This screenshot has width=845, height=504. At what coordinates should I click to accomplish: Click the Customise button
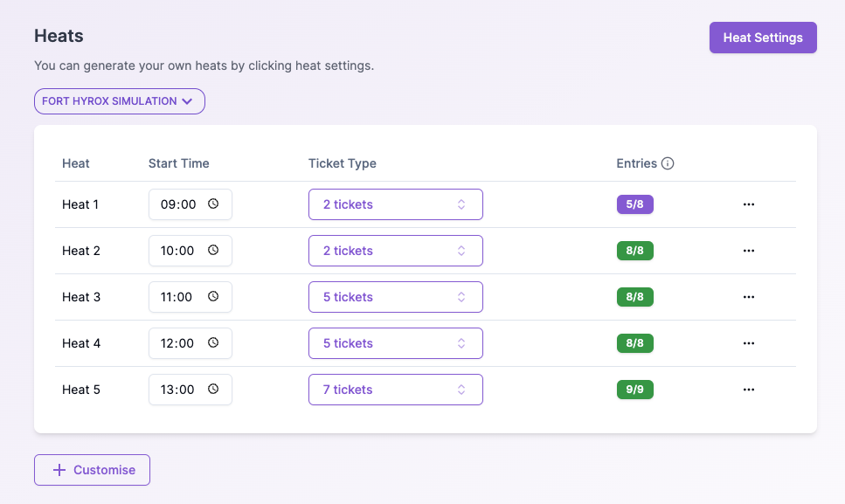tap(92, 470)
